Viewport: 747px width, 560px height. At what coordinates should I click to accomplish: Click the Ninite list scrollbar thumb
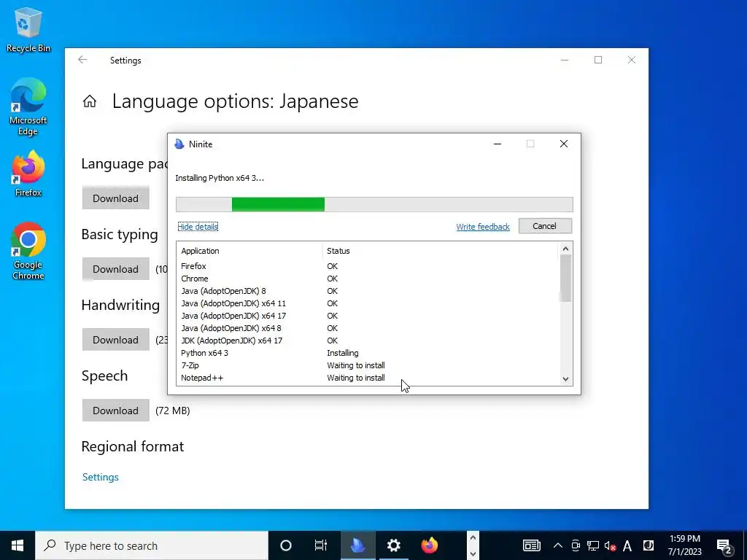pos(565,278)
